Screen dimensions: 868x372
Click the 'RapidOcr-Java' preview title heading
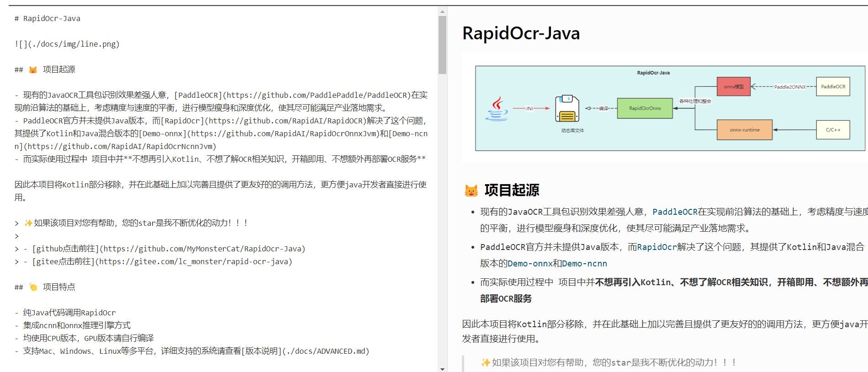[x=521, y=33]
